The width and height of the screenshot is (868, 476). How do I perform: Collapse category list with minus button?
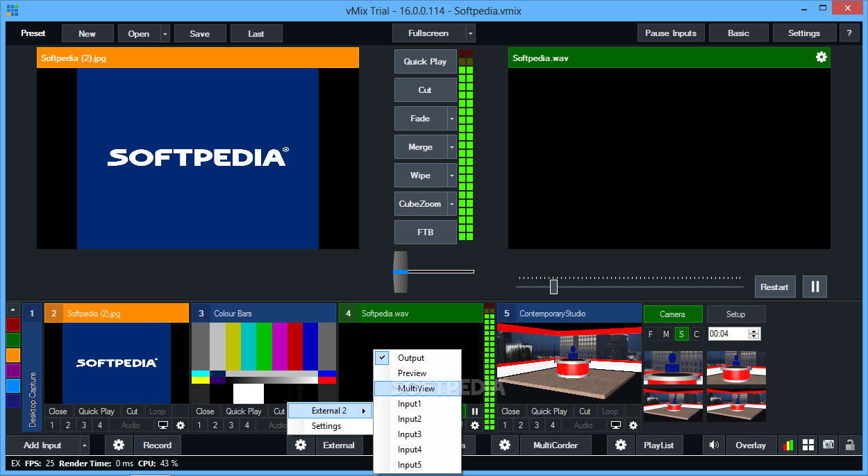[x=13, y=309]
